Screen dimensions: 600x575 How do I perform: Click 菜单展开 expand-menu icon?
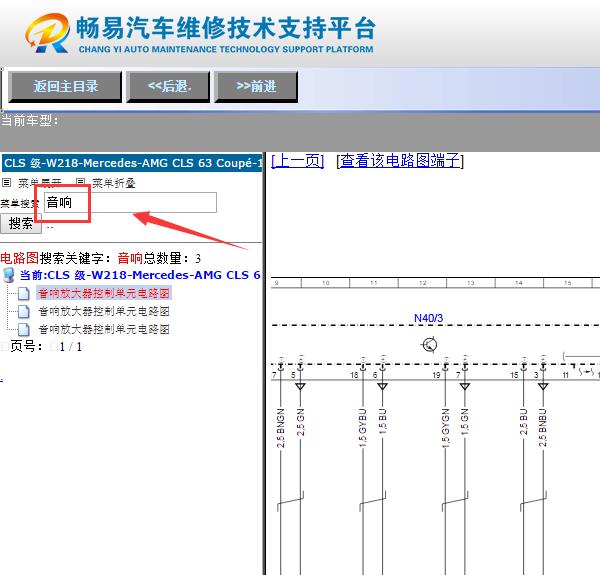7,182
